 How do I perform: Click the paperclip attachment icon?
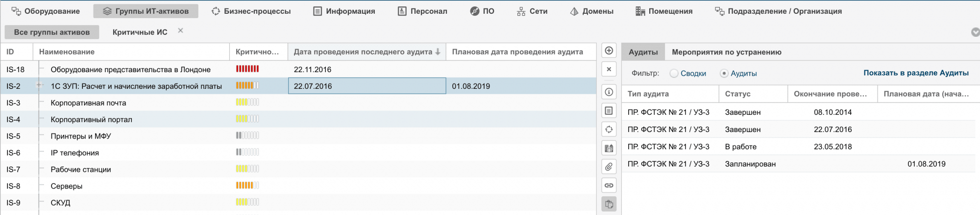point(609,167)
